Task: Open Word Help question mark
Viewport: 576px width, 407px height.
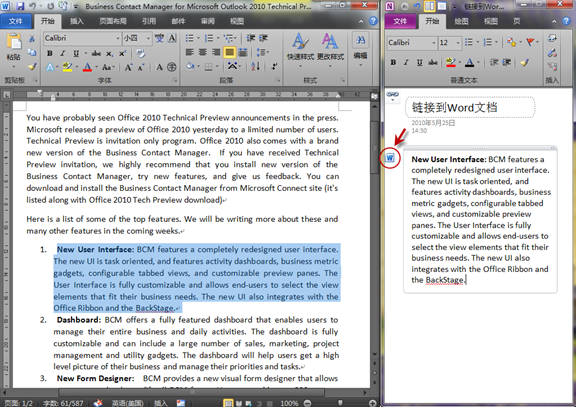Action: point(373,21)
